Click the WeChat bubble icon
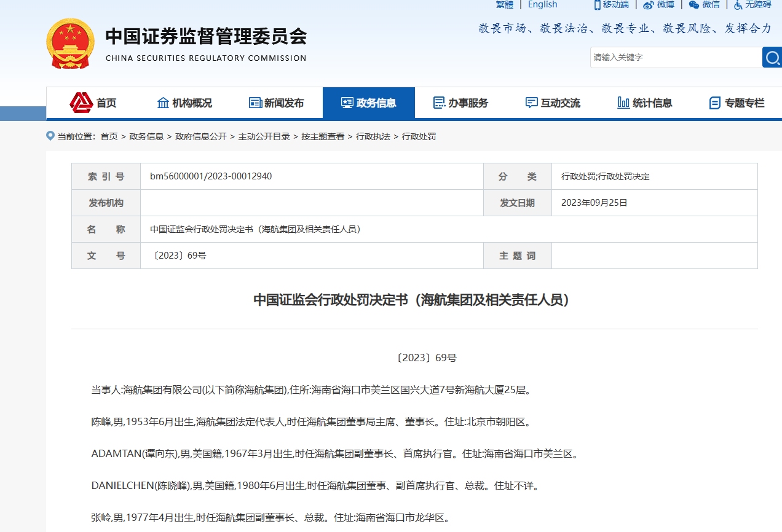The height and width of the screenshot is (532, 782). click(694, 5)
